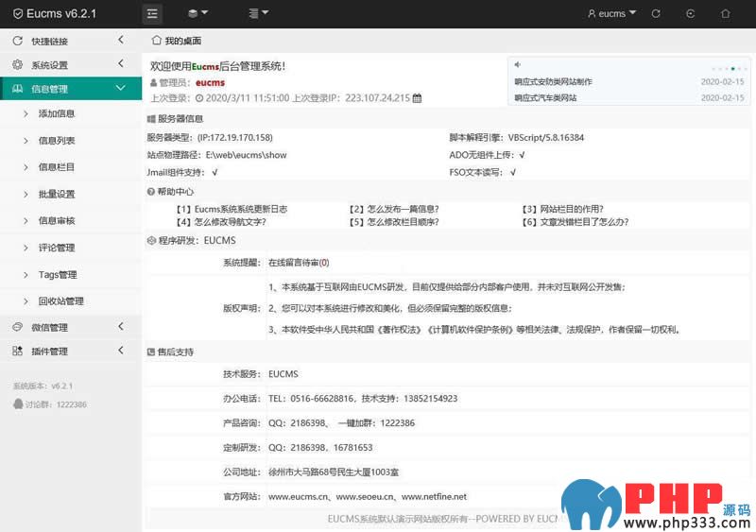Click the speaker announcement icon
The image size is (756, 532).
pyautogui.click(x=517, y=64)
